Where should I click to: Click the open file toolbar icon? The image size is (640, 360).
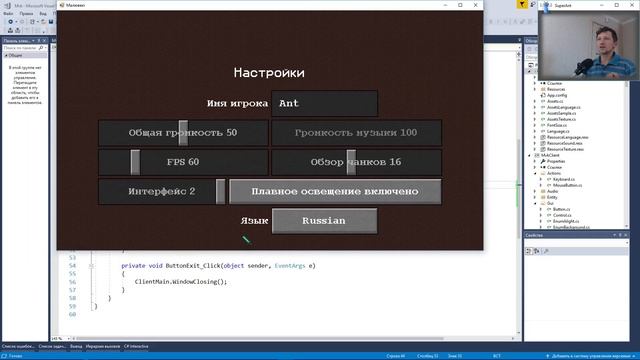click(x=43, y=22)
